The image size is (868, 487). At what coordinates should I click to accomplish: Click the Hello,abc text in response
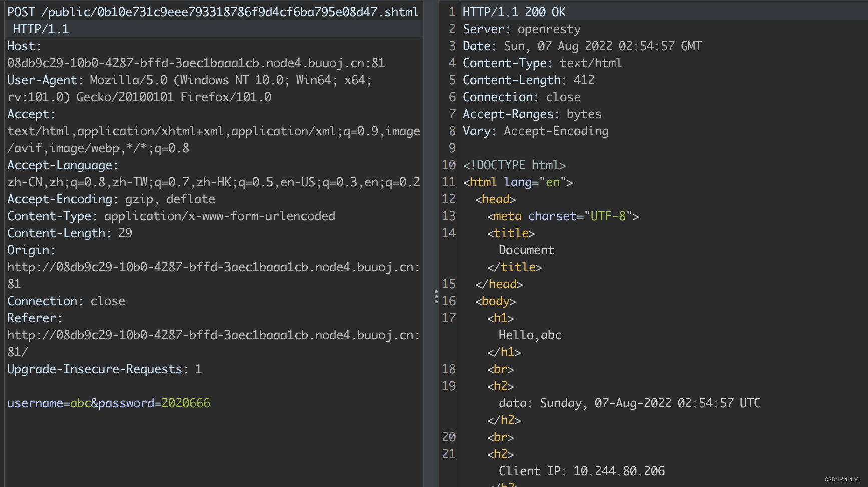tap(530, 335)
